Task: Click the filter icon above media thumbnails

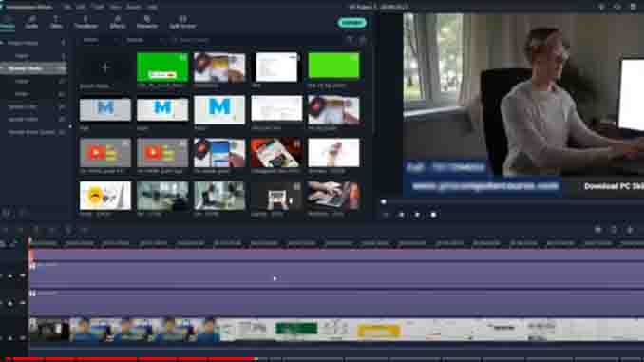Action: [350, 40]
